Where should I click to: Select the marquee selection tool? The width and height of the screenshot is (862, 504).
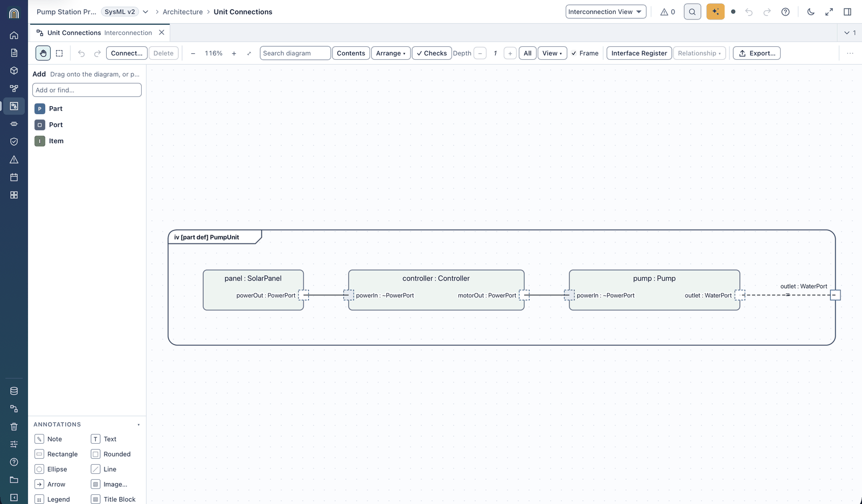coord(59,53)
